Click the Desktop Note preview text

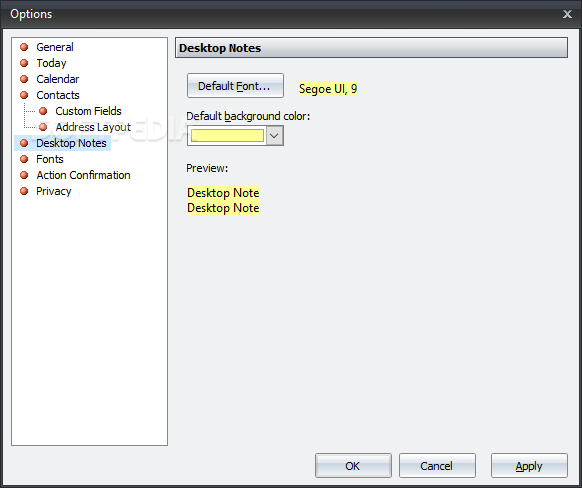[x=223, y=200]
